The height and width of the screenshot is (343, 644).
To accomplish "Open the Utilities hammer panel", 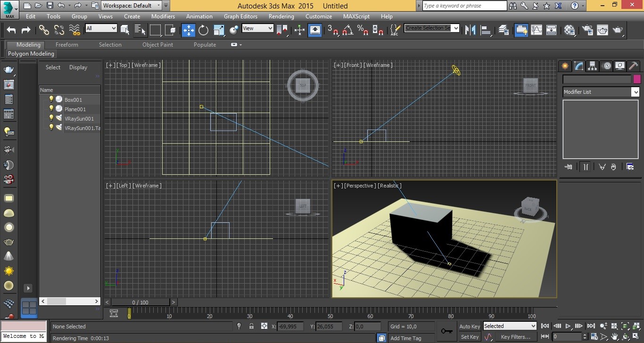I will point(634,66).
